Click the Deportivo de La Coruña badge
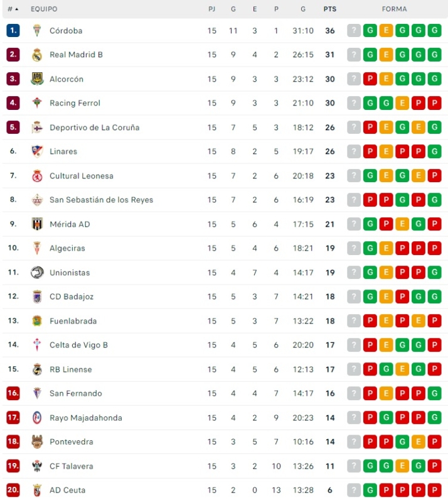This screenshot has height=500, width=448. coord(36,128)
